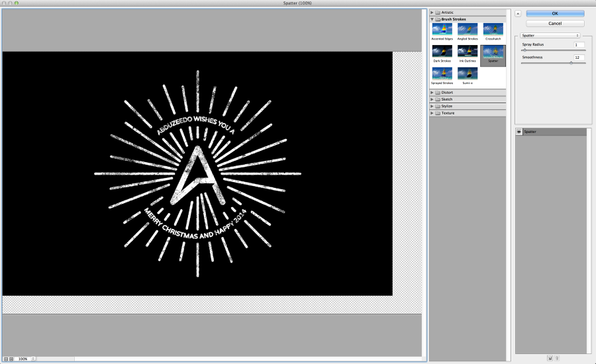Viewport: 596px width, 364px height.
Task: Expand the Distort filter folder
Action: (432, 93)
